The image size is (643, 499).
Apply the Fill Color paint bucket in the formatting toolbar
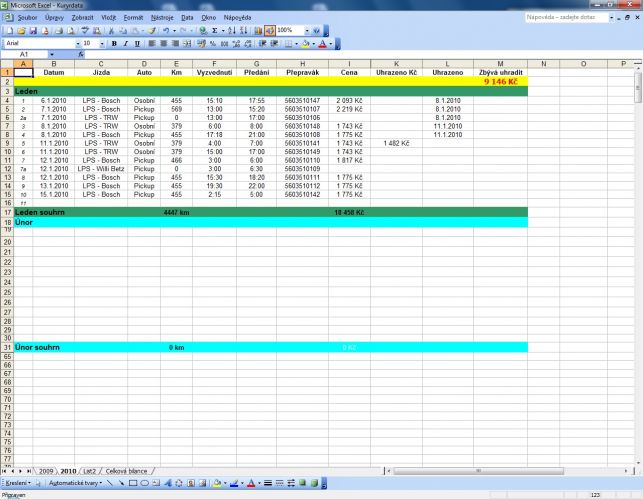(305, 43)
